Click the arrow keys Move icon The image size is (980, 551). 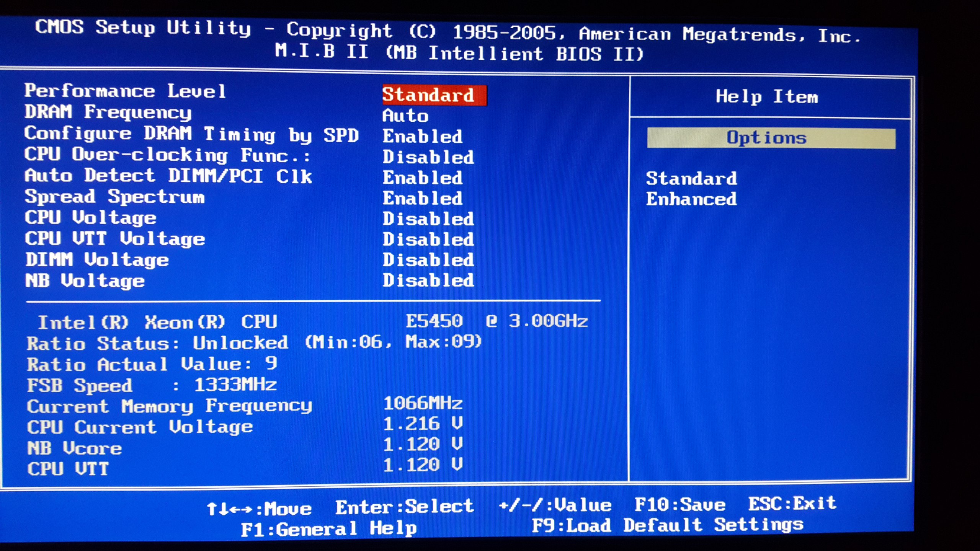(x=229, y=509)
